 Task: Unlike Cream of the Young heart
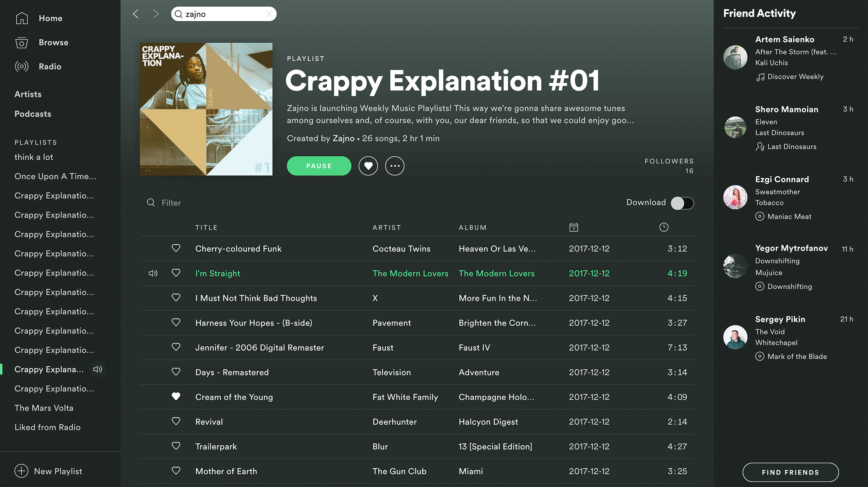click(176, 397)
